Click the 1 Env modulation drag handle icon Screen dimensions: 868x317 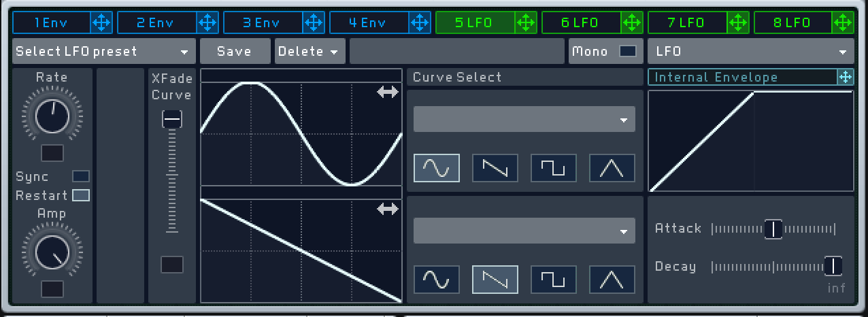[101, 22]
